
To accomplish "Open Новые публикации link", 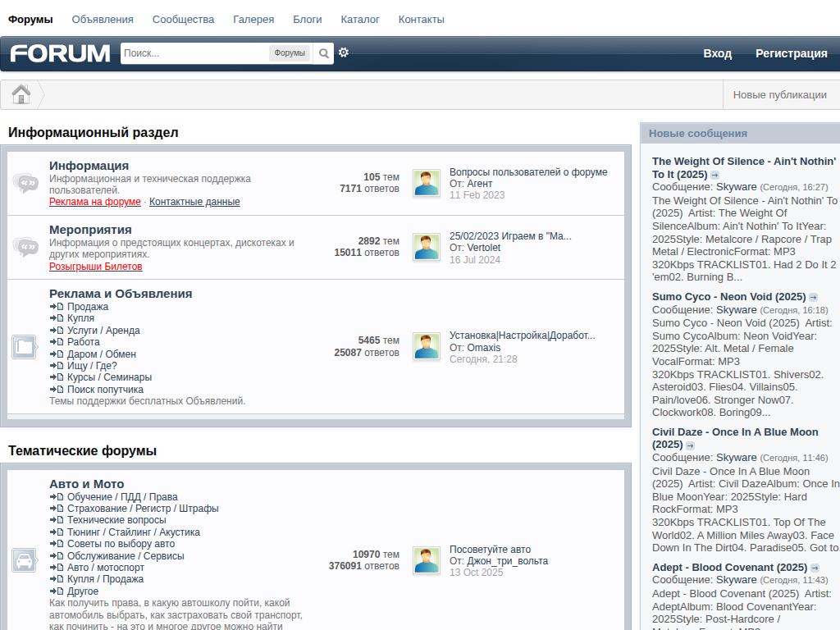I will click(779, 95).
